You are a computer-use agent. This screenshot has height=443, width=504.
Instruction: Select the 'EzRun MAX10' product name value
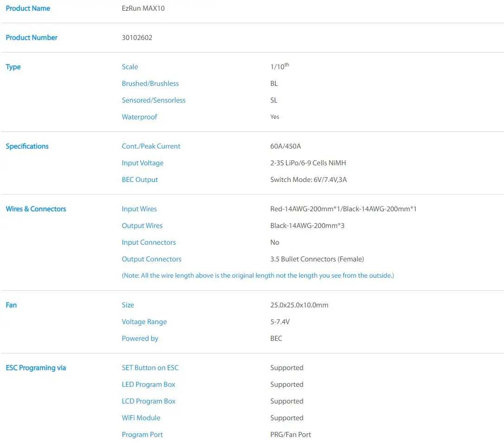pos(143,8)
